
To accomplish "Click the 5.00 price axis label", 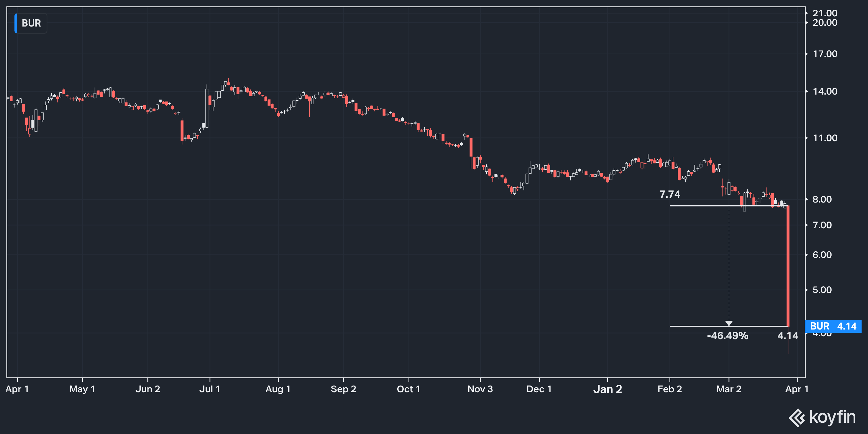I will 822,290.
